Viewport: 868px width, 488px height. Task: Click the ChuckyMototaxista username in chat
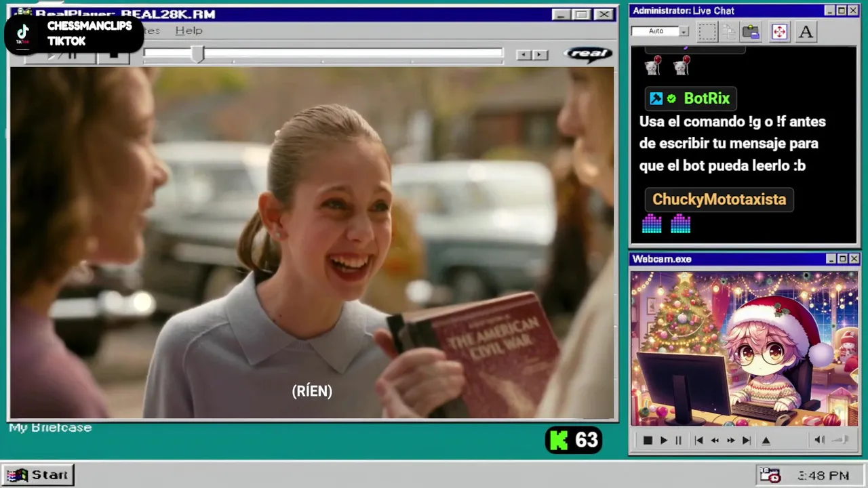[x=719, y=199]
